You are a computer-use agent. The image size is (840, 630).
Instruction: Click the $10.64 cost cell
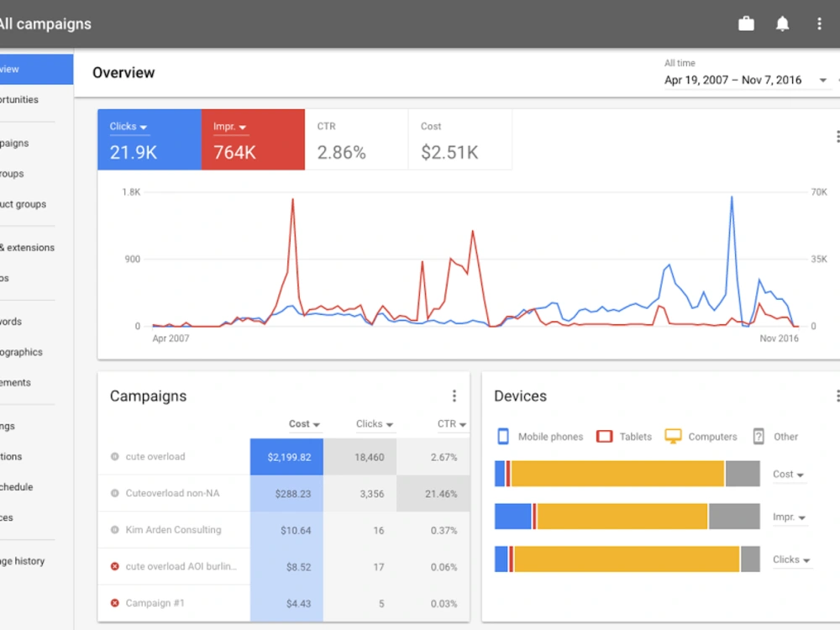286,530
